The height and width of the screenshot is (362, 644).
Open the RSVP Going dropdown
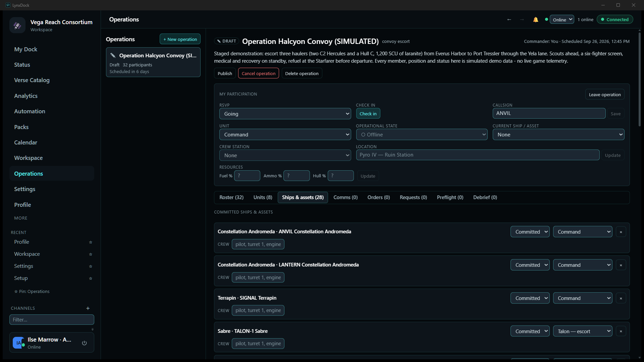pos(285,114)
